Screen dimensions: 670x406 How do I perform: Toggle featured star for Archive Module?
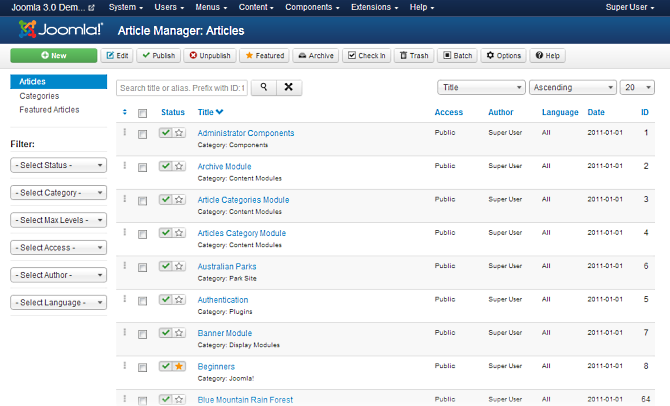tap(179, 166)
